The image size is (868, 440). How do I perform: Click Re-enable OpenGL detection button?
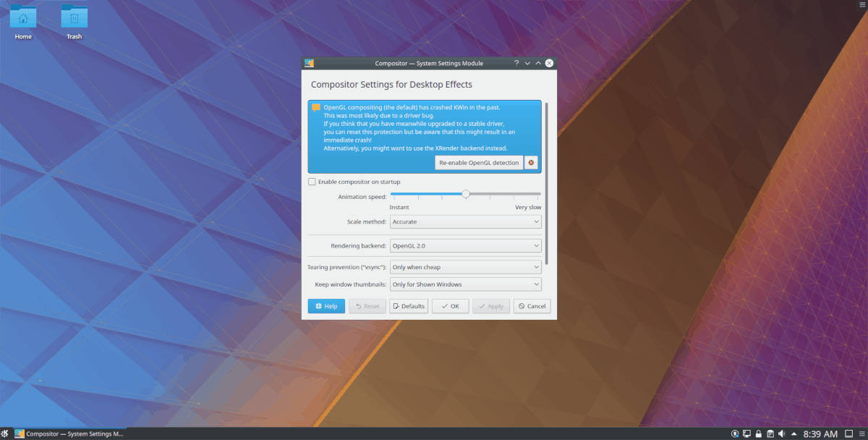479,163
